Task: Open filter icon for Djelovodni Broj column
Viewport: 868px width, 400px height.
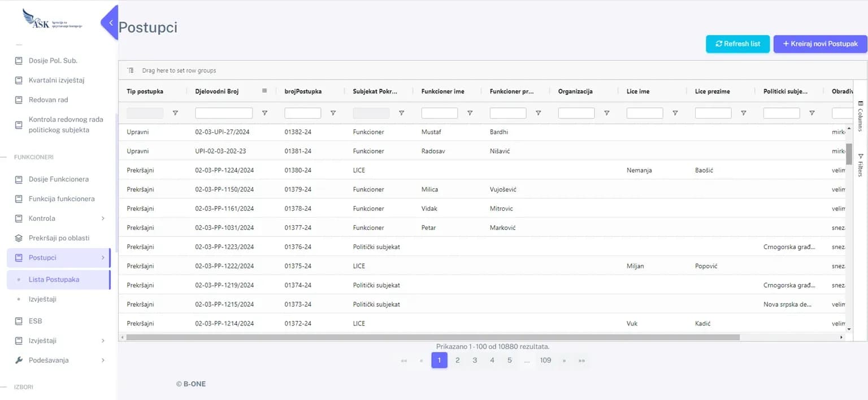Action: [264, 113]
